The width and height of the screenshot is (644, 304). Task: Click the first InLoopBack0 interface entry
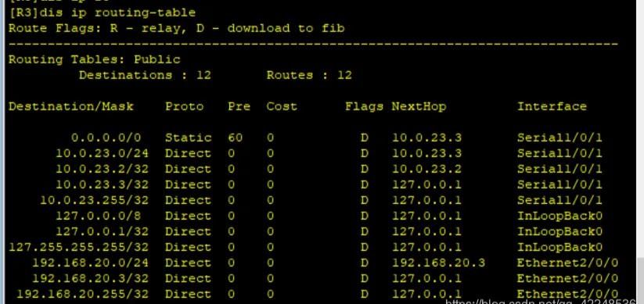559,216
